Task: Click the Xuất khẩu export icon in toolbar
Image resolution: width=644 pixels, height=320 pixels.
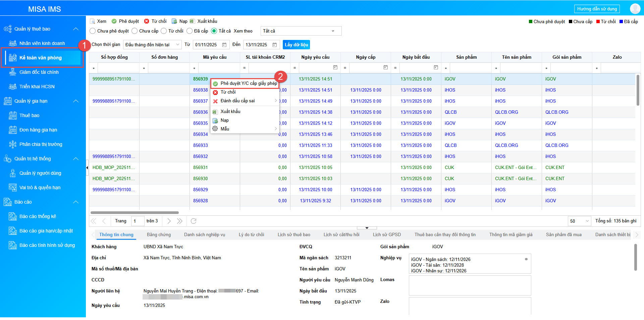Action: (x=192, y=21)
